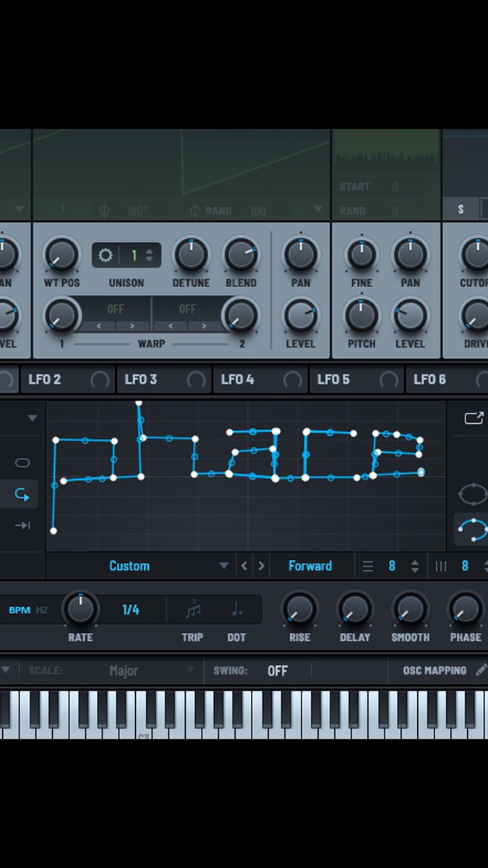Switch LFO rate to HZ mode
Screen dimensions: 488x868
pyautogui.click(x=42, y=610)
